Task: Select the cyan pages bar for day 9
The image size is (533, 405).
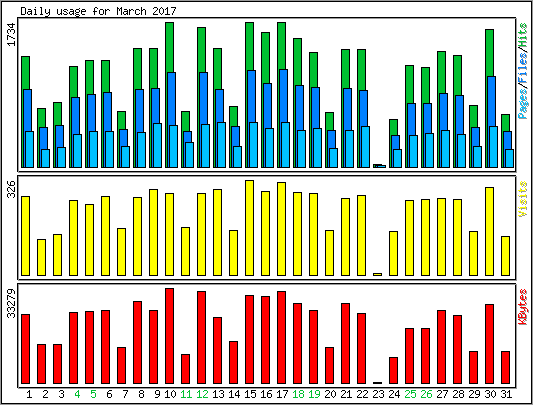Action: click(158, 145)
